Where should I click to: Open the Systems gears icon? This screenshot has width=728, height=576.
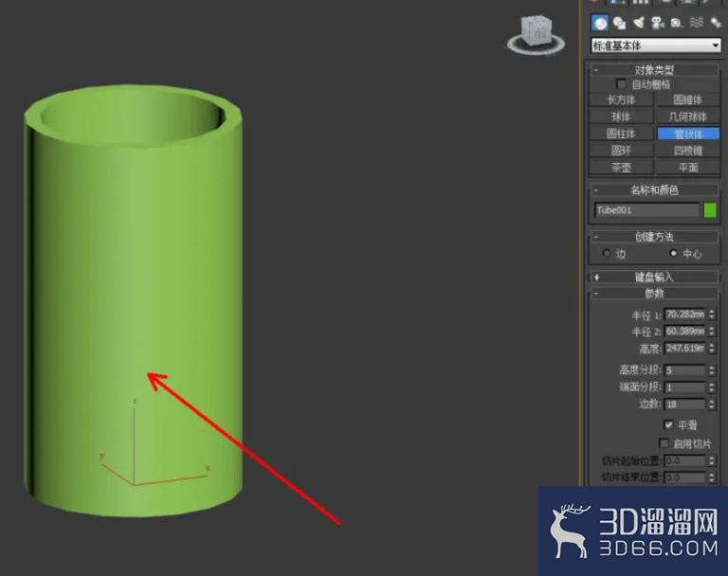click(715, 23)
